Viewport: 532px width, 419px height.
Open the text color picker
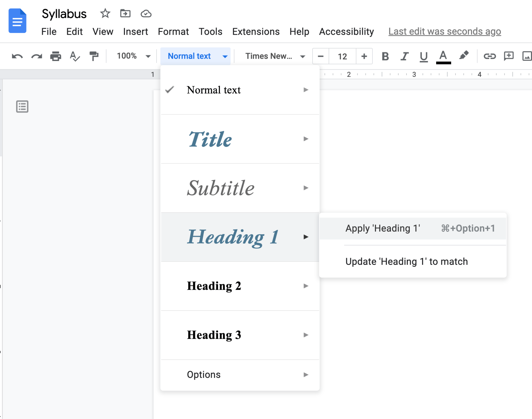coord(443,56)
